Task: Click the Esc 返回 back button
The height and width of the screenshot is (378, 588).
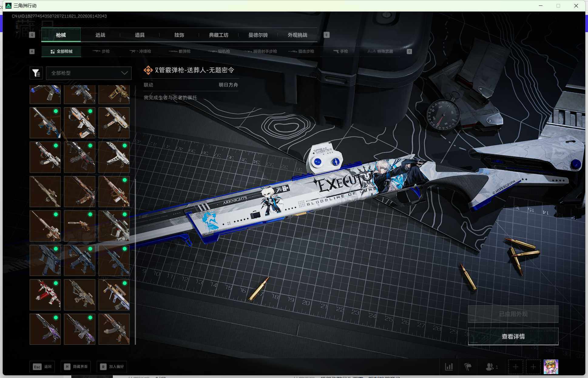Action: pos(42,367)
